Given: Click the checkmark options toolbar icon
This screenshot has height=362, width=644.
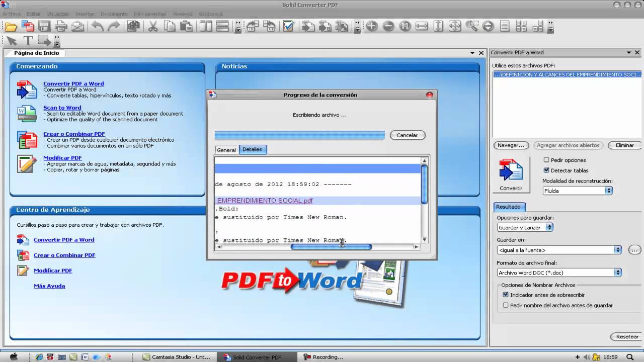Looking at the screenshot, I should 288,27.
